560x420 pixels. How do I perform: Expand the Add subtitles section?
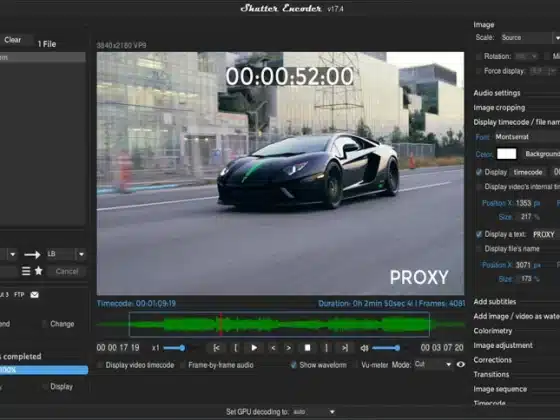pos(495,302)
